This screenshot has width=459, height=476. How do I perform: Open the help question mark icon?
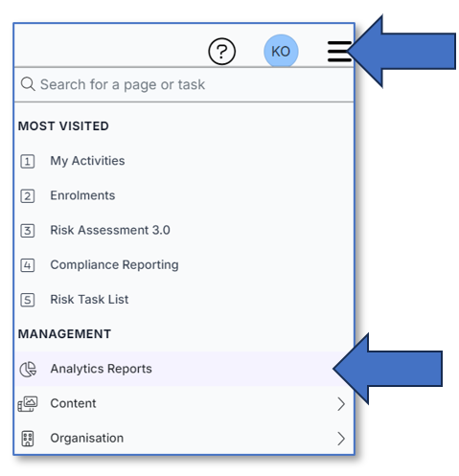[x=221, y=51]
